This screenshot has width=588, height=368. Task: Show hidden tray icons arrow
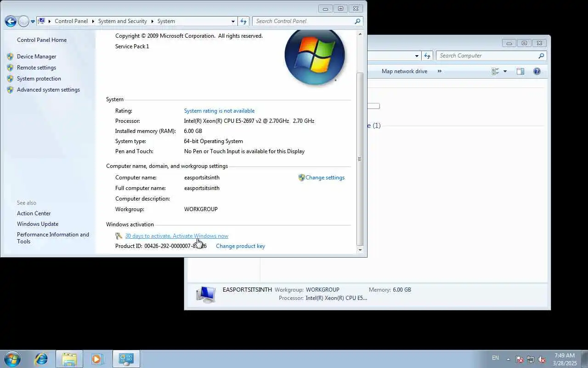508,359
